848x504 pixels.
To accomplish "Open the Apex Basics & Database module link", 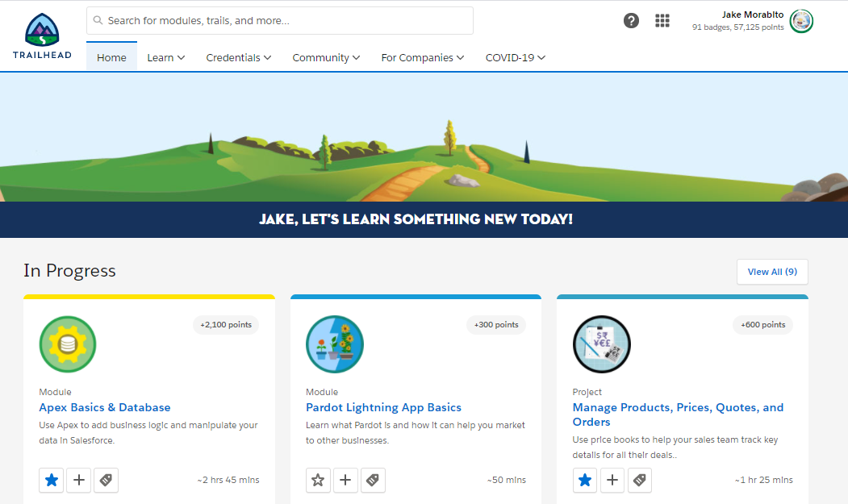I will 104,407.
